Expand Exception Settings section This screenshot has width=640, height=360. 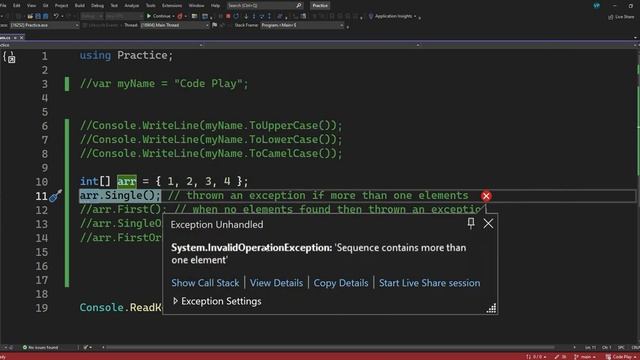[176, 301]
